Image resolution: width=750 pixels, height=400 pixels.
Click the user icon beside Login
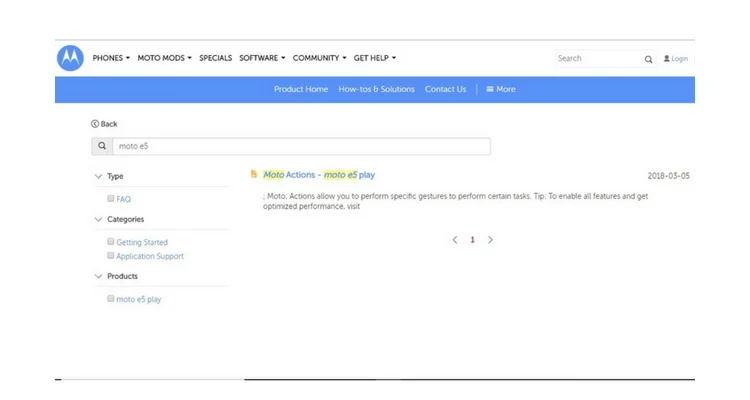pyautogui.click(x=666, y=58)
